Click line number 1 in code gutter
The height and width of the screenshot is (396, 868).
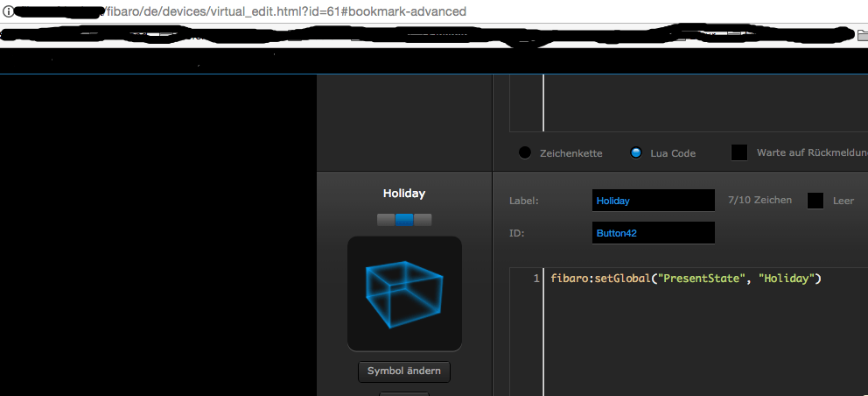[x=535, y=279]
